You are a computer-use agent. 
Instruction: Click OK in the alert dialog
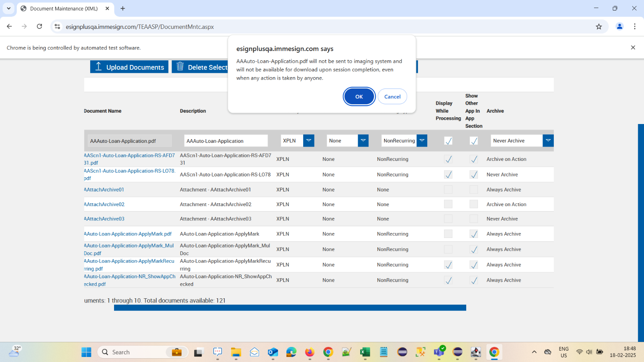click(359, 97)
